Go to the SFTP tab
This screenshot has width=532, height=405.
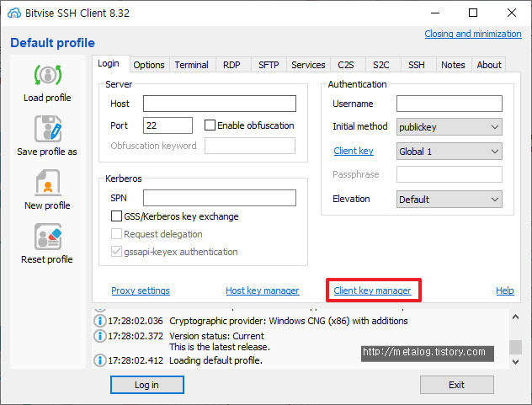click(269, 65)
